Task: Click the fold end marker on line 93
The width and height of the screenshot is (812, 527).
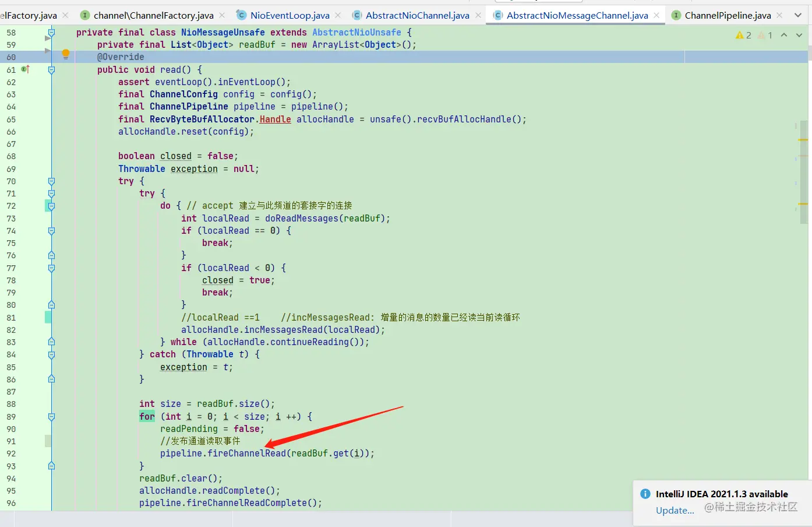Action: click(51, 466)
